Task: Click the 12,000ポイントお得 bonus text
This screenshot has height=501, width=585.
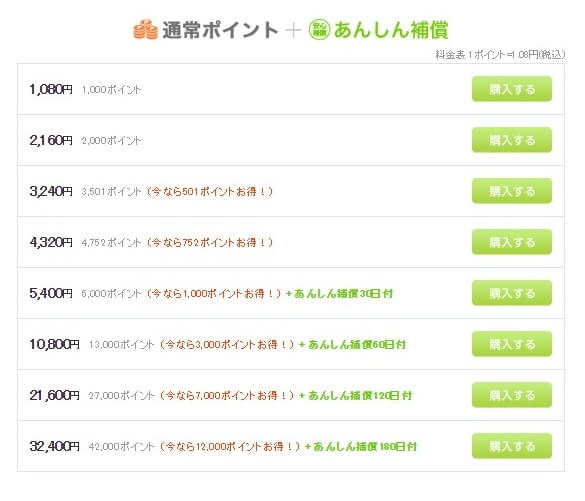Action: 230,447
